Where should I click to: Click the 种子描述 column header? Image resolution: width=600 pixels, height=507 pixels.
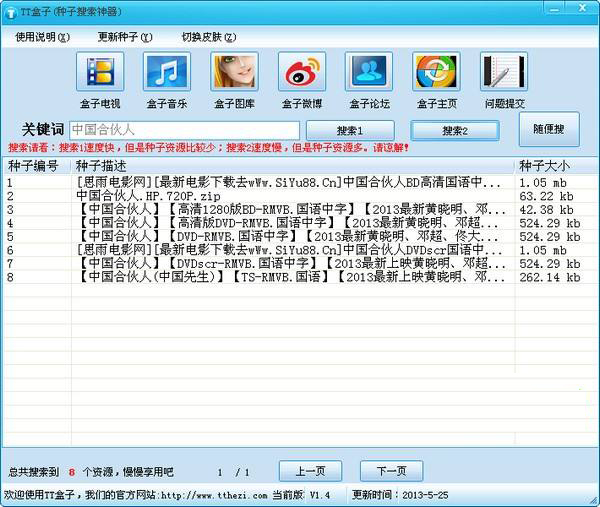(290, 165)
